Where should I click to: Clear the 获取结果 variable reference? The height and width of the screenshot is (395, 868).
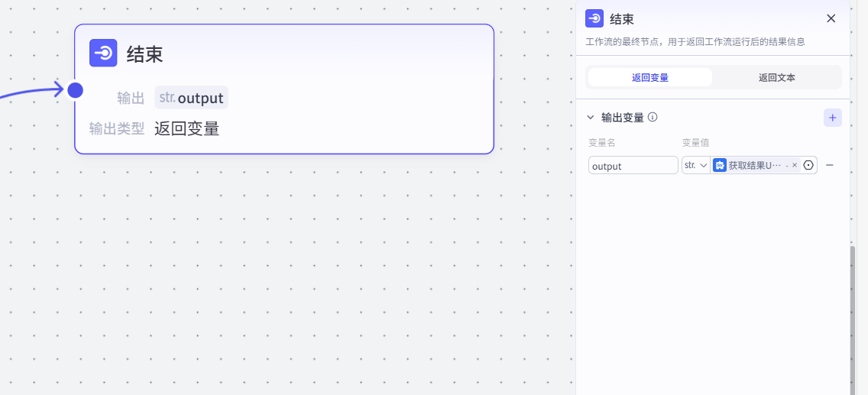click(795, 165)
